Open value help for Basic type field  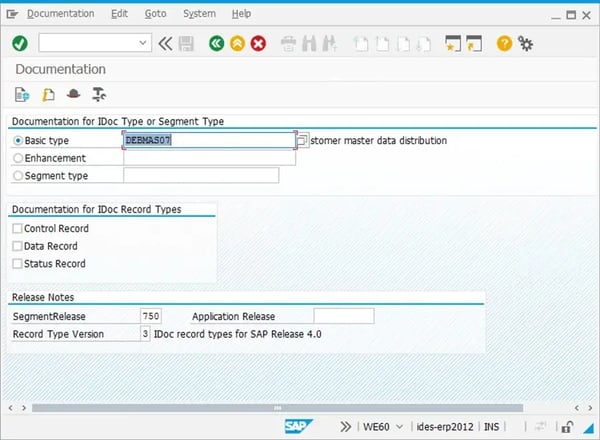[x=302, y=141]
